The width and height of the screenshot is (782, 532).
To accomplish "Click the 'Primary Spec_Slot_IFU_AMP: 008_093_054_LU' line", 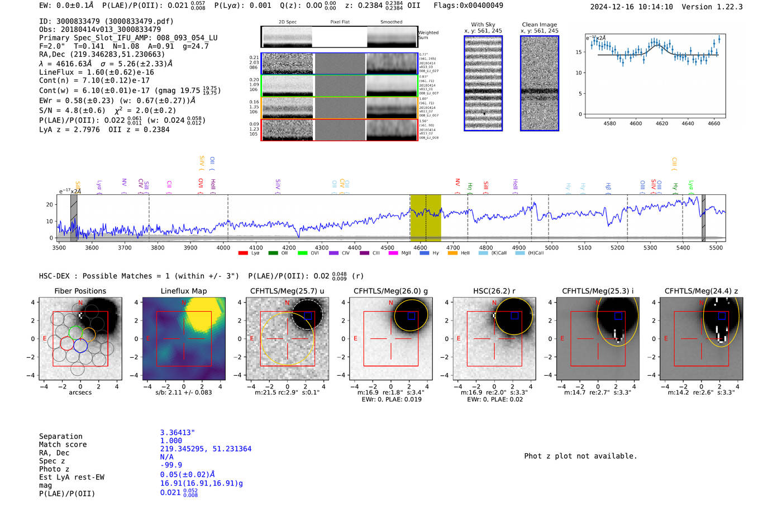I will (x=128, y=38).
